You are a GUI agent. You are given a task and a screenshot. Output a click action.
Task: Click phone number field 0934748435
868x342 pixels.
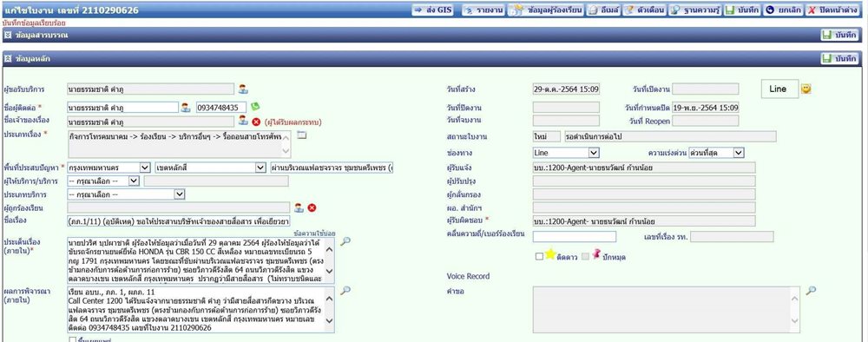(220, 108)
